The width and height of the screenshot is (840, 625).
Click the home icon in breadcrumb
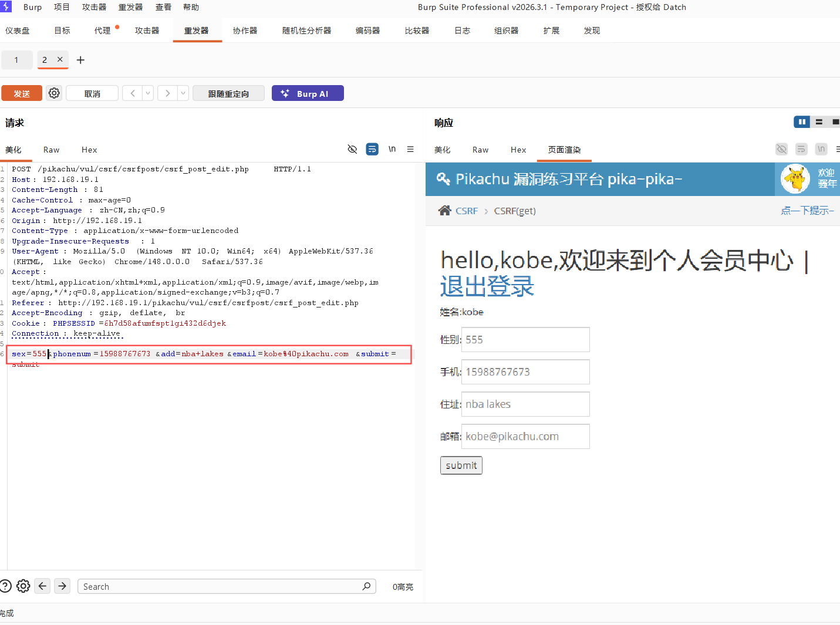tap(444, 211)
